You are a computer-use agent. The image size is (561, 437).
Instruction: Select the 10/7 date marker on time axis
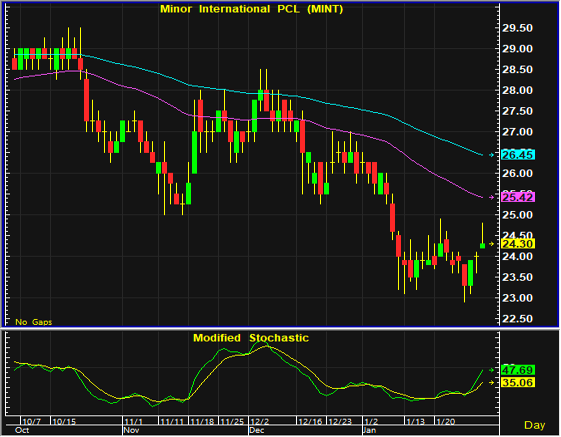coord(32,422)
